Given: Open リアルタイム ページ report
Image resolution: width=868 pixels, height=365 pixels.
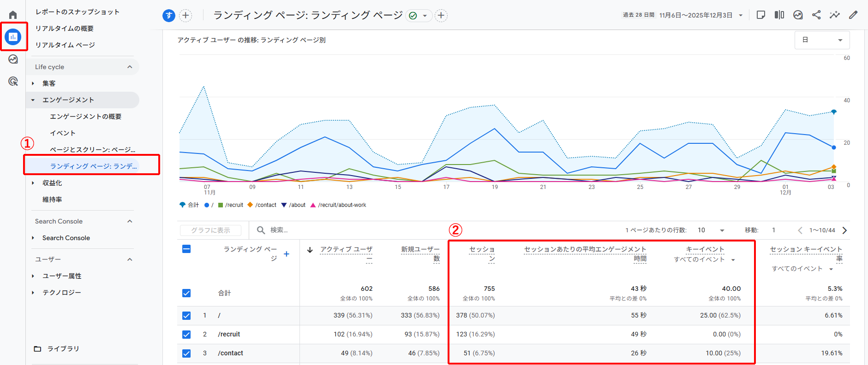Looking at the screenshot, I should tap(65, 45).
